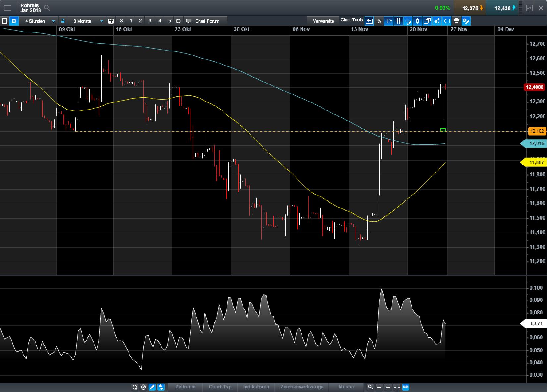
Task: Switch to the Verwandte tab
Action: point(323,21)
